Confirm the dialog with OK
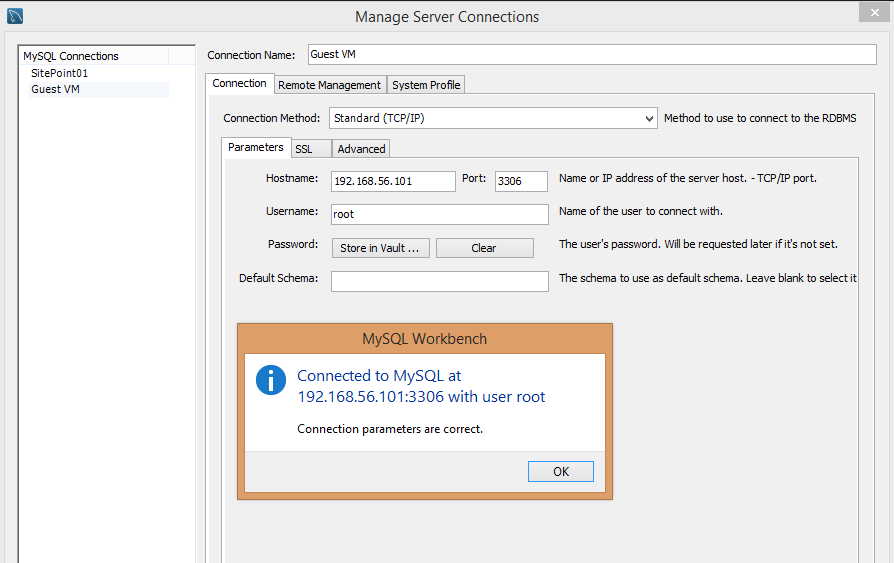The height and width of the screenshot is (563, 894). coord(560,472)
